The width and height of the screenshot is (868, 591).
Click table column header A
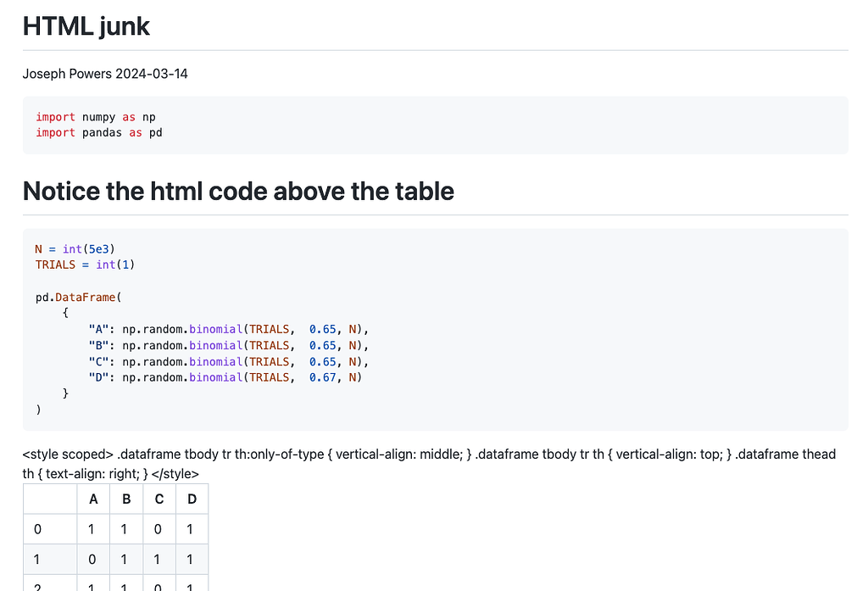pyautogui.click(x=93, y=499)
